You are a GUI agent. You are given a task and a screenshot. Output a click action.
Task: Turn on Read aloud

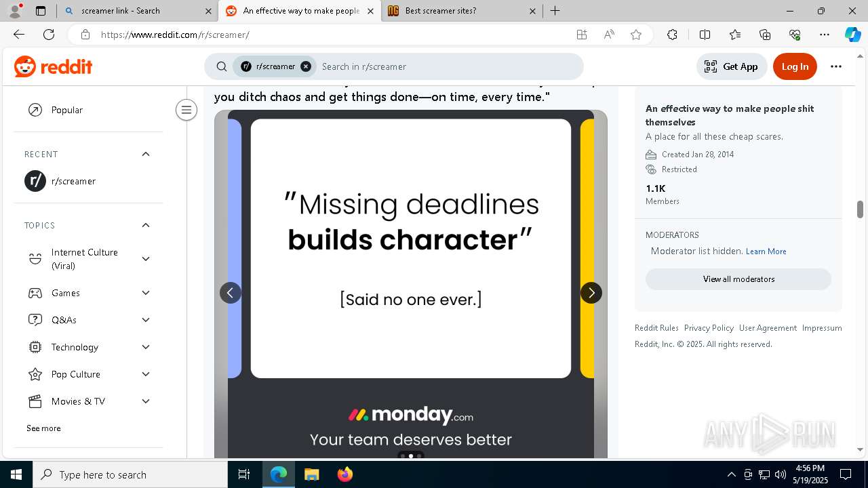tap(609, 35)
